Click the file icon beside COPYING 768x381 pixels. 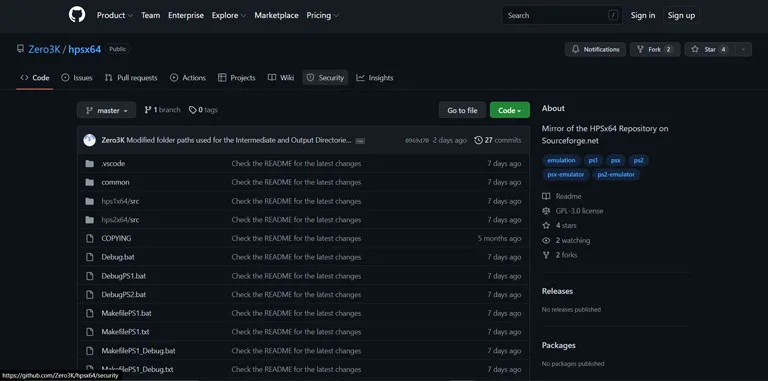pos(89,238)
